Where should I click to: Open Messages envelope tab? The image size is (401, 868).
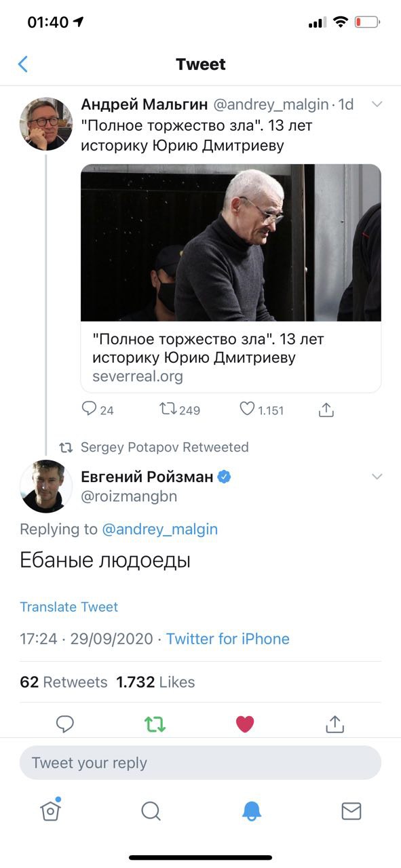(x=351, y=810)
